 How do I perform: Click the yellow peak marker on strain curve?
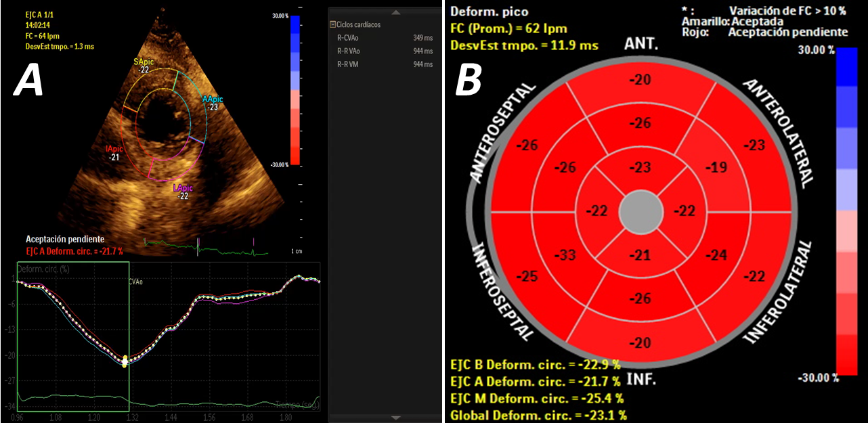coord(125,363)
